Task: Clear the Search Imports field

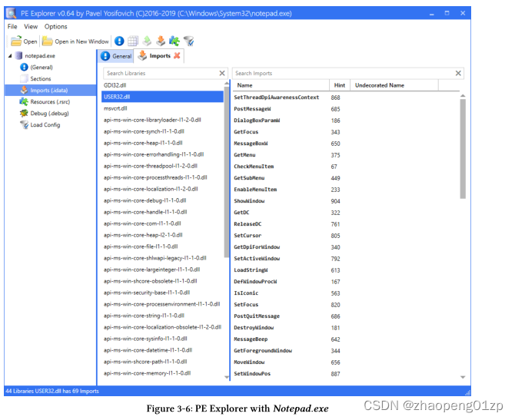Action: 458,73
